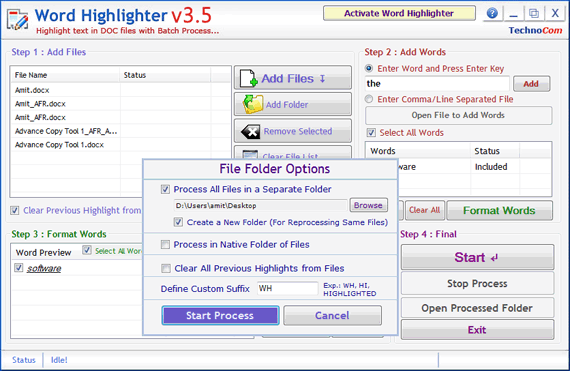The width and height of the screenshot is (570, 371).
Task: Click 'Open File to Add Words' button
Action: pyautogui.click(x=458, y=115)
